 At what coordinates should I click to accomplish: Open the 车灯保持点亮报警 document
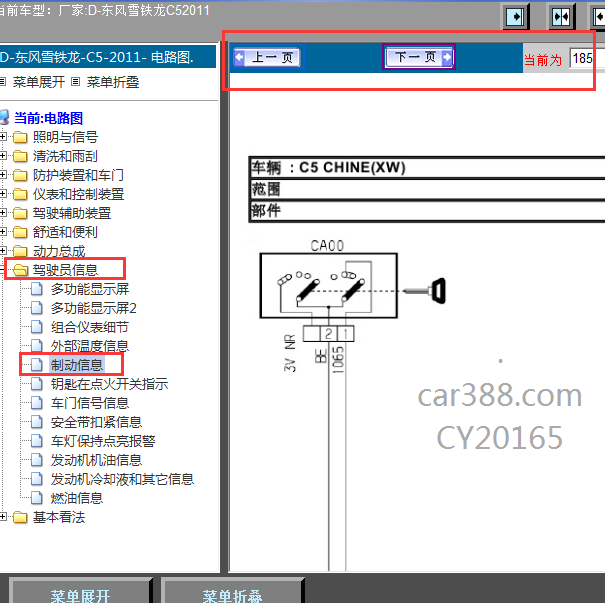103,441
